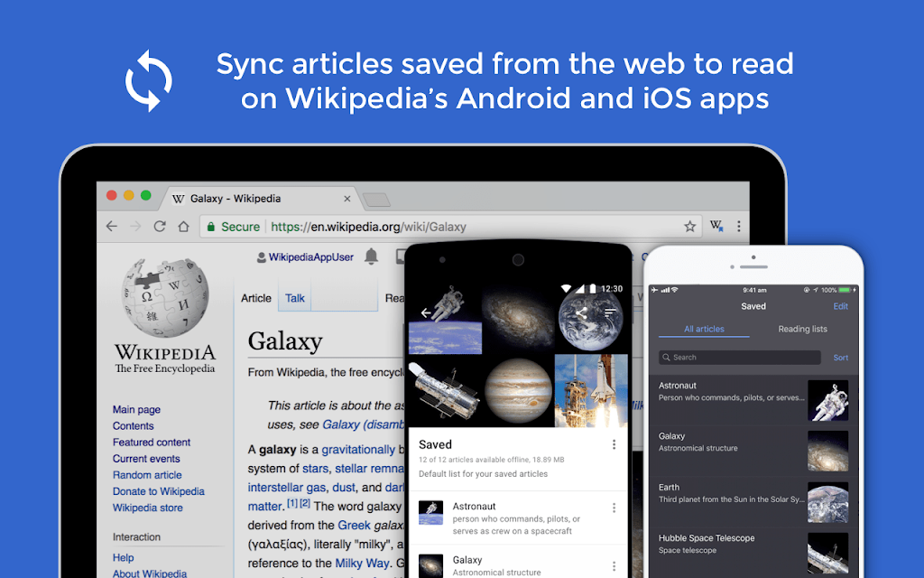Click the Wikipedia globe logo
This screenshot has width=924, height=578.
[166, 298]
